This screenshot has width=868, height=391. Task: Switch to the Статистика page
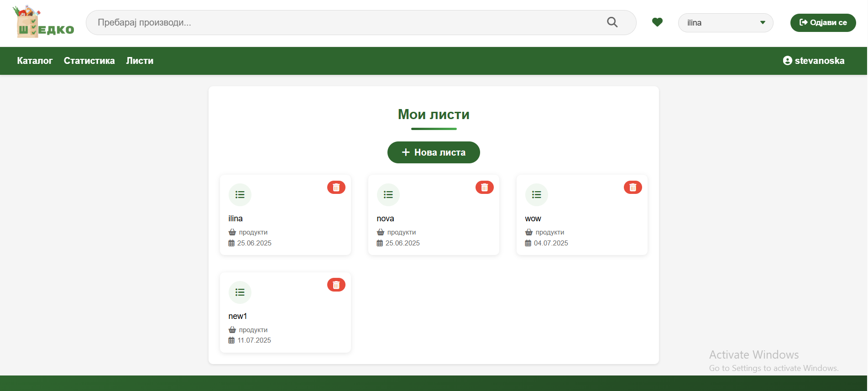tap(89, 61)
